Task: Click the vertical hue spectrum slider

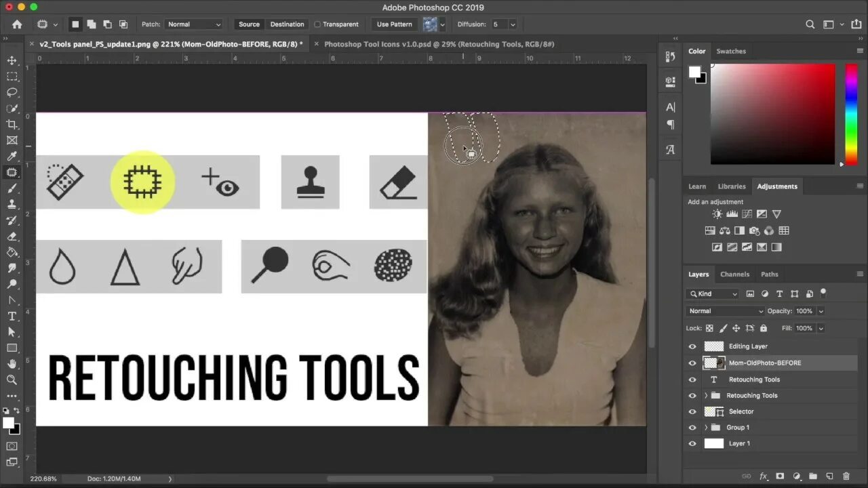Action: [851, 114]
